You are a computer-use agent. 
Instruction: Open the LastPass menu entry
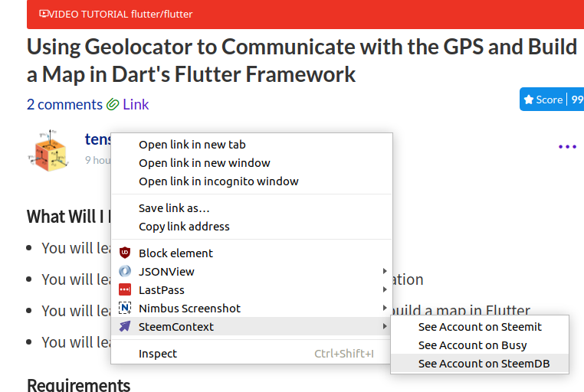[x=251, y=289]
